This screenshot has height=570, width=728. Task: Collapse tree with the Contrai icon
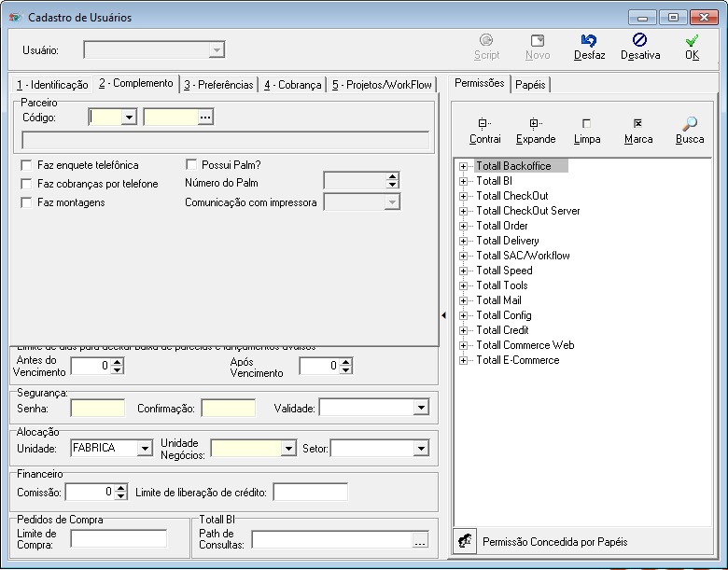point(484,123)
